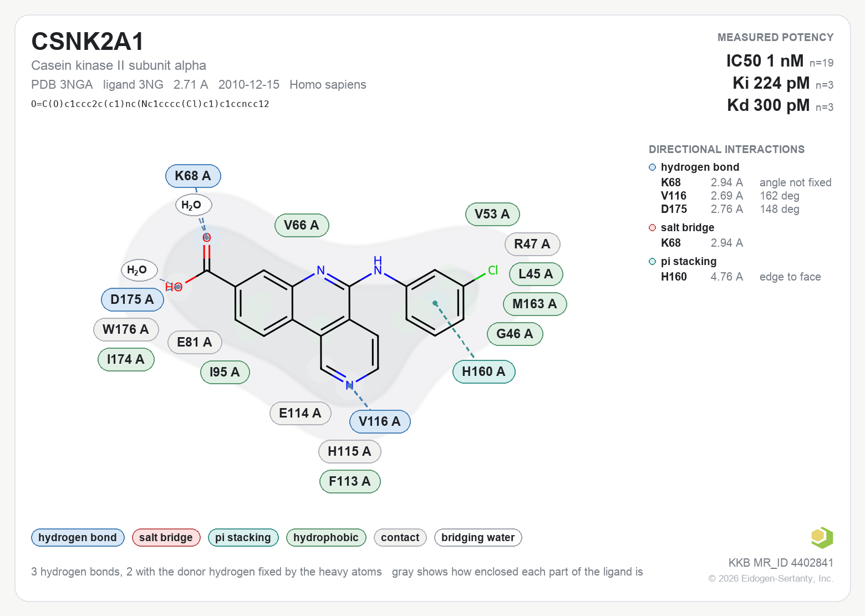Image resolution: width=865 pixels, height=616 pixels.
Task: Click the V53 A residue tag
Action: 492,214
